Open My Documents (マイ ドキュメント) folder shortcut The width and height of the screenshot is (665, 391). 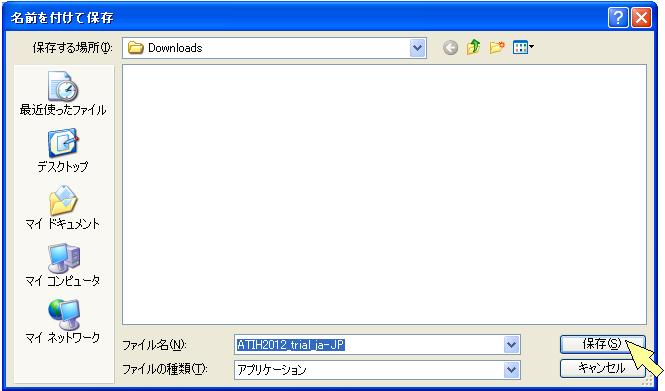tap(63, 207)
